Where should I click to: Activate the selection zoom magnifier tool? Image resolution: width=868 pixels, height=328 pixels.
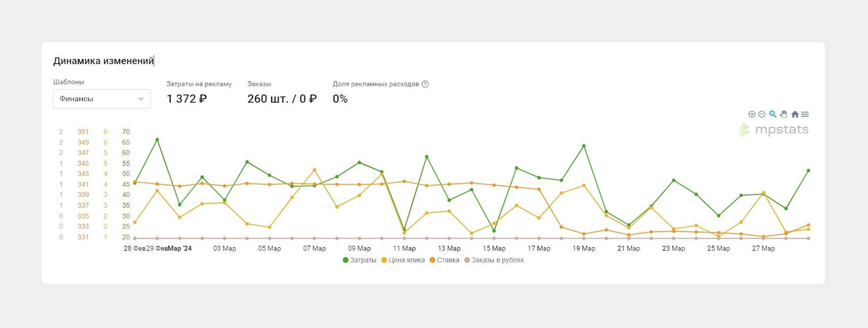[773, 114]
